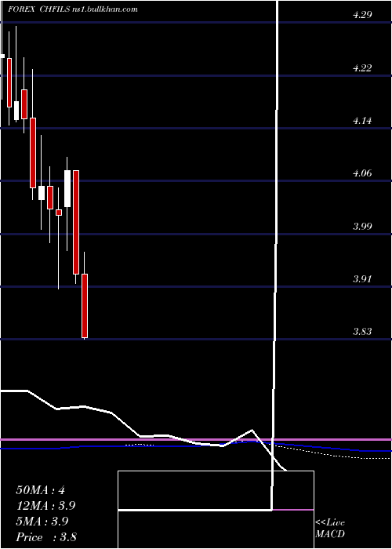The image size is (392, 549).
Task: Click the 3.99 price axis label
Action: (x=362, y=226)
